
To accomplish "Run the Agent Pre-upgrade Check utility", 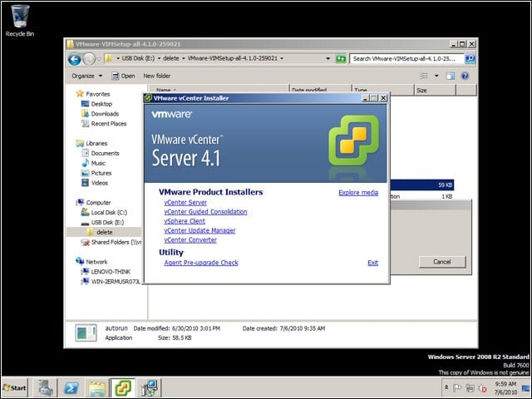I will [x=201, y=263].
